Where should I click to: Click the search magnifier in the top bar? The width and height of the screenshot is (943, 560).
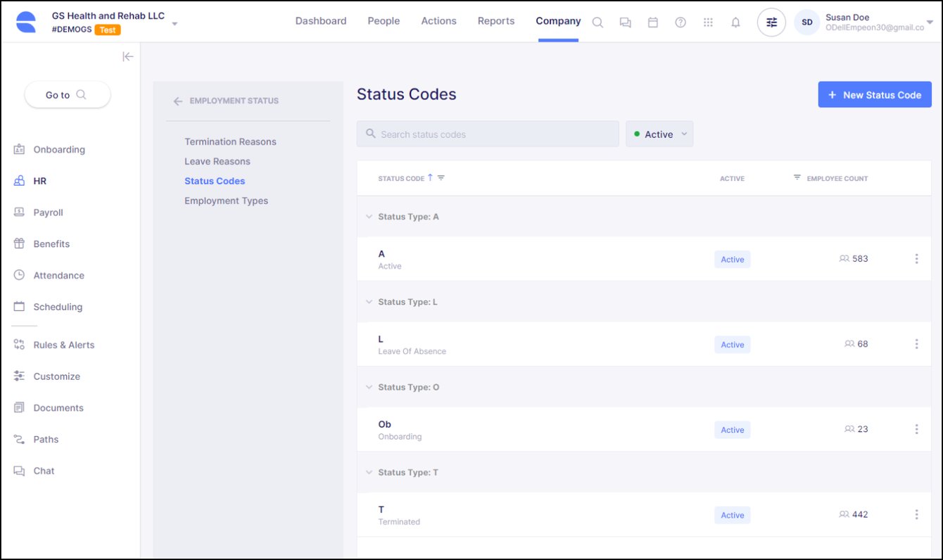(597, 22)
